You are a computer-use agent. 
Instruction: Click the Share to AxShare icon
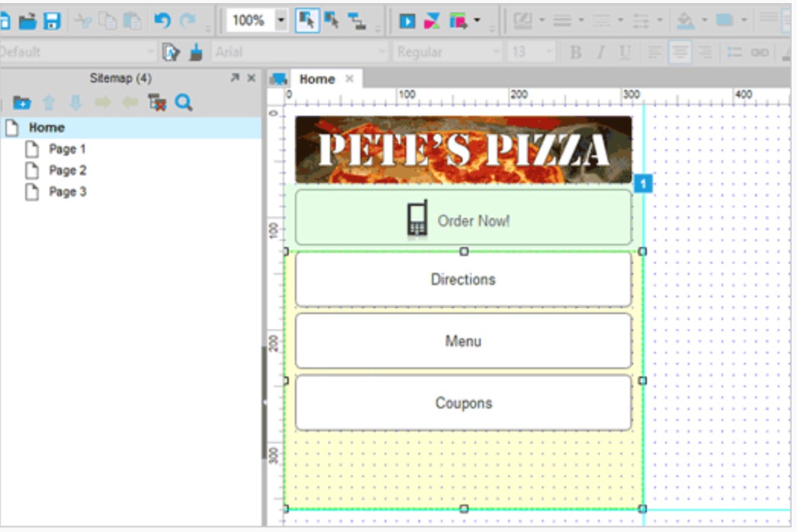point(432,21)
